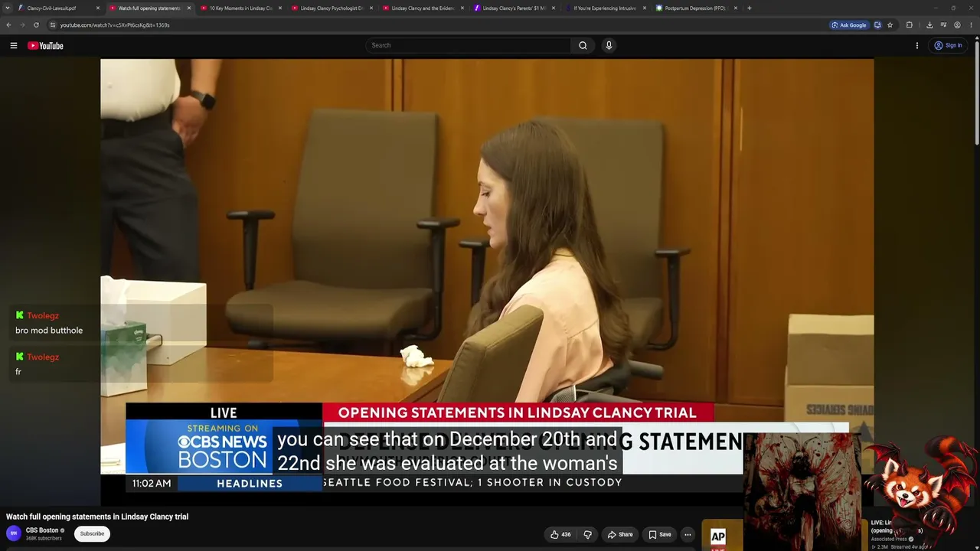Switch to Postpartum Depression (PPD) tab

click(696, 8)
